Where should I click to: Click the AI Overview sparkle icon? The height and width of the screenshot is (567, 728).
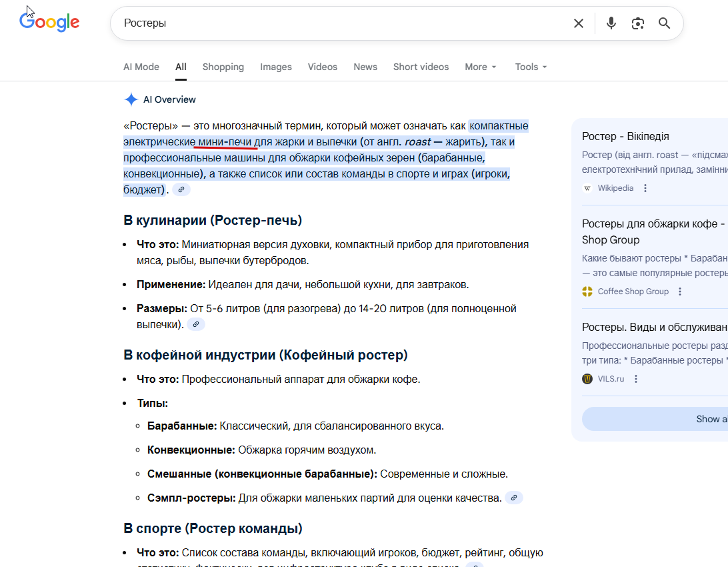(x=131, y=99)
